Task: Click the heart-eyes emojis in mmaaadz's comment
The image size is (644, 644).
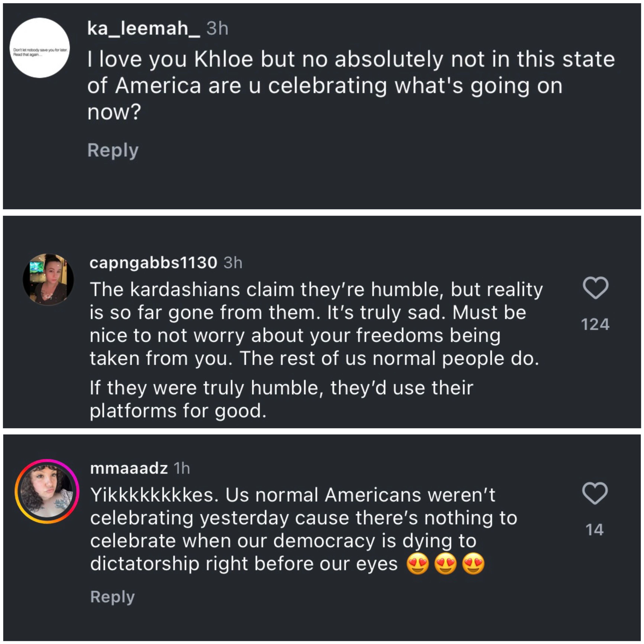Action: tap(445, 564)
